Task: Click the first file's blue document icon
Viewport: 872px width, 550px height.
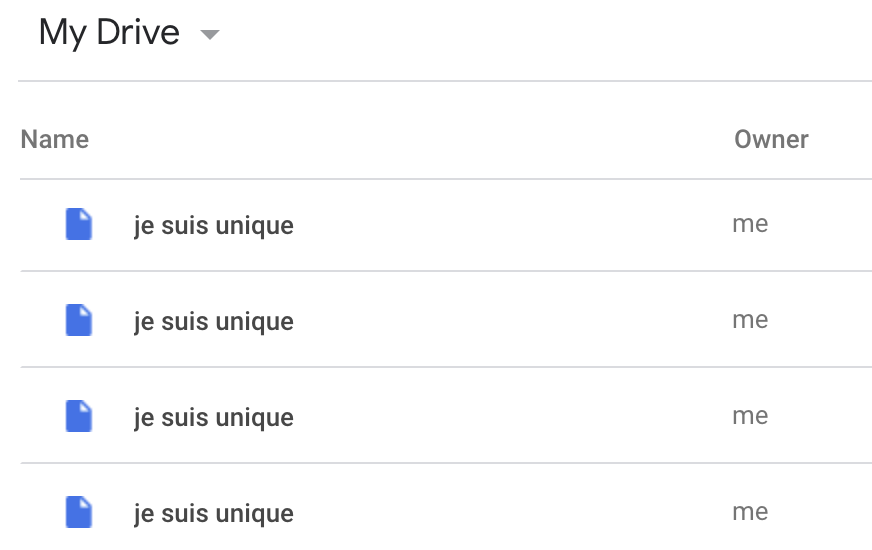Action: pos(79,225)
